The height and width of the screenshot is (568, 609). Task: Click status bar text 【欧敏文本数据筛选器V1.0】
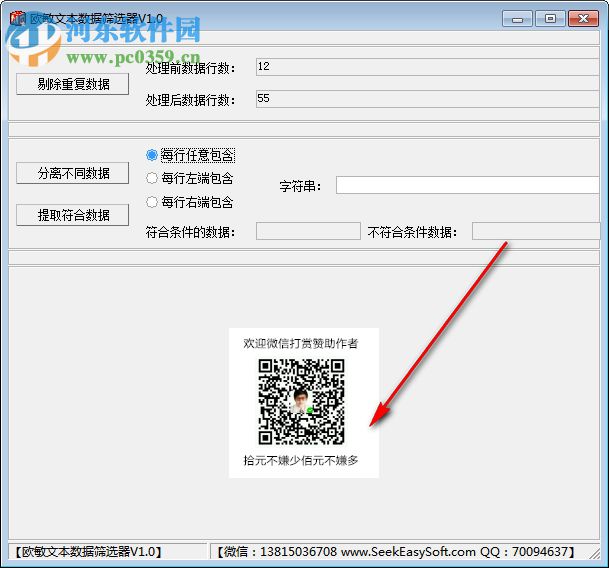click(x=88, y=552)
